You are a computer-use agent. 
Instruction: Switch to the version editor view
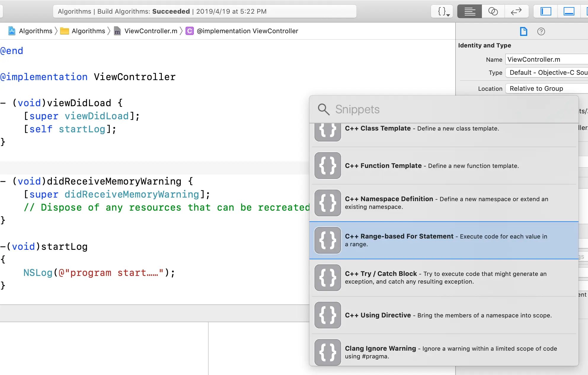516,12
